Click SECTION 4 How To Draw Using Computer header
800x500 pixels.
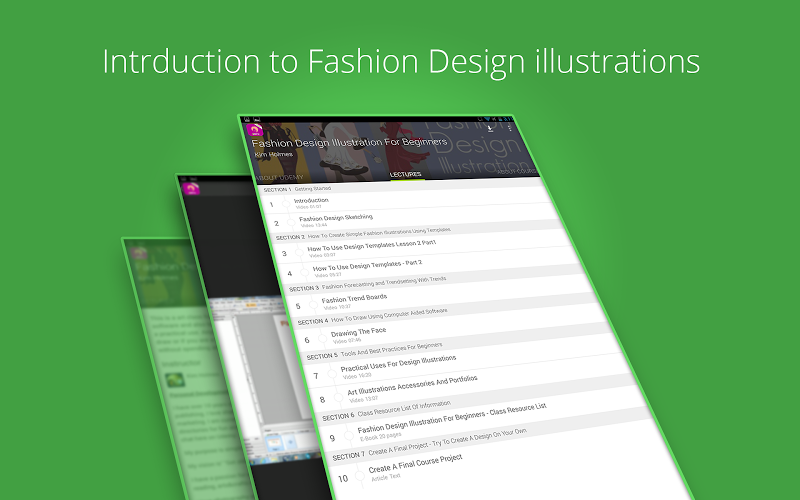pos(372,316)
